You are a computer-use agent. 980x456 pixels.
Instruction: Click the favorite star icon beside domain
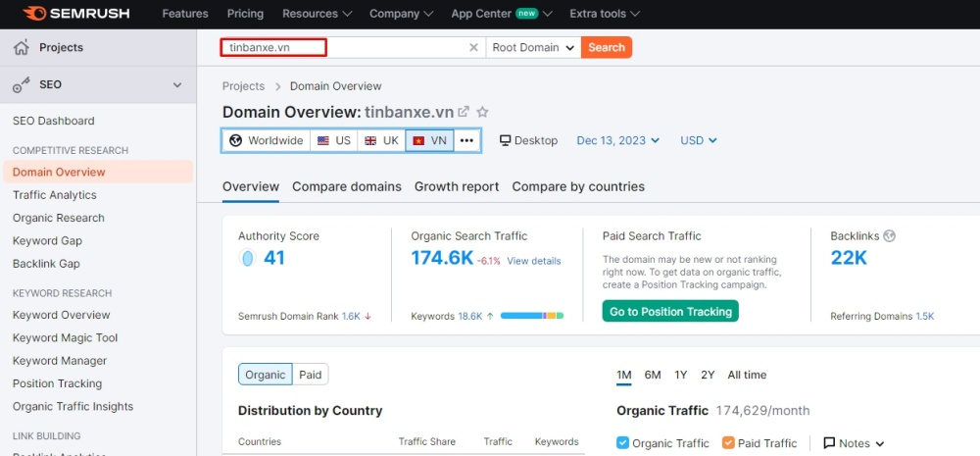pyautogui.click(x=482, y=112)
